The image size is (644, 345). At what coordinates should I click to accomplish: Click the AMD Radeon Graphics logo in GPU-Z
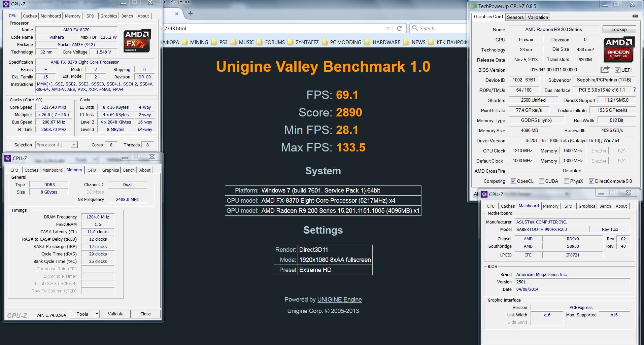click(619, 49)
